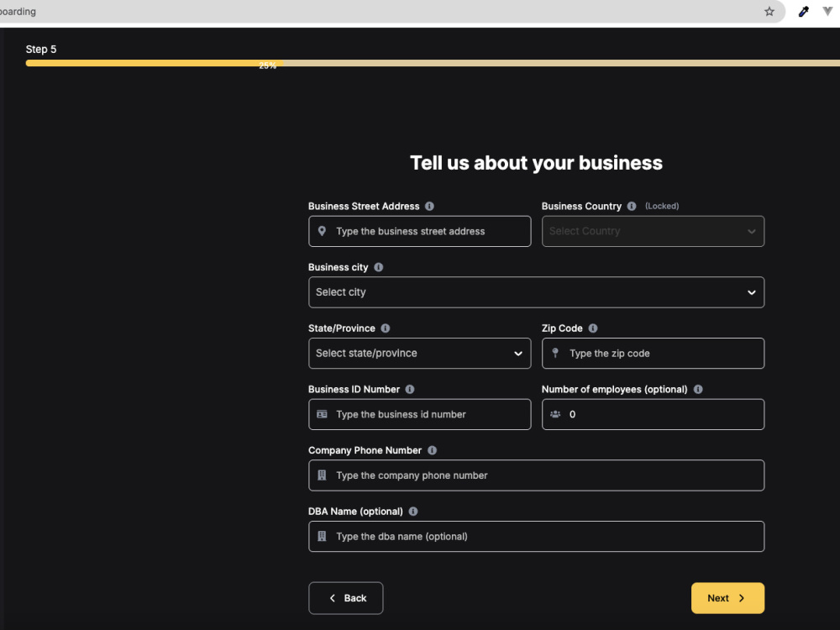The width and height of the screenshot is (840, 630).
Task: Focus the business street address input
Action: (x=419, y=231)
